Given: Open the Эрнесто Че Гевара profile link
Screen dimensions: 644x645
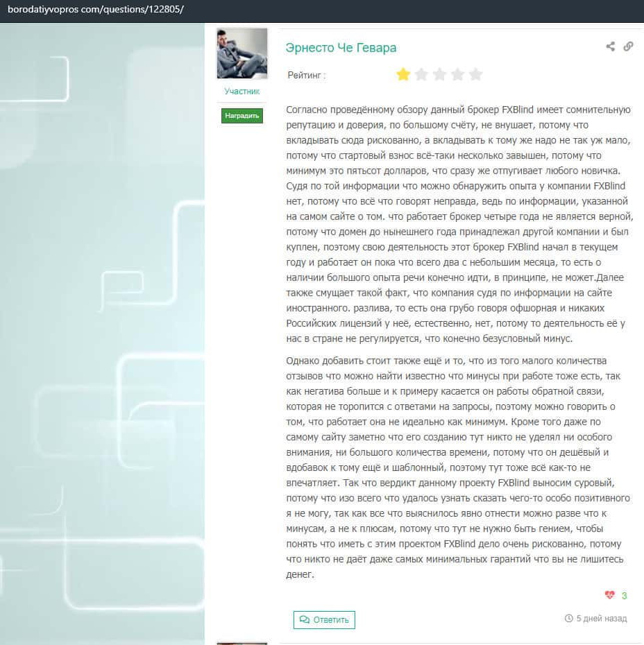Looking at the screenshot, I should (341, 48).
